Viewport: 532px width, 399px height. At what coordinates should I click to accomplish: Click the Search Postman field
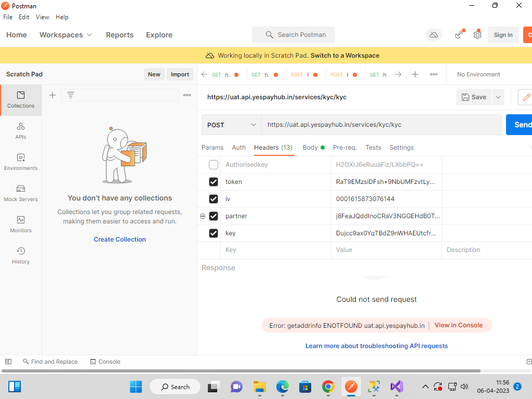[x=294, y=35]
